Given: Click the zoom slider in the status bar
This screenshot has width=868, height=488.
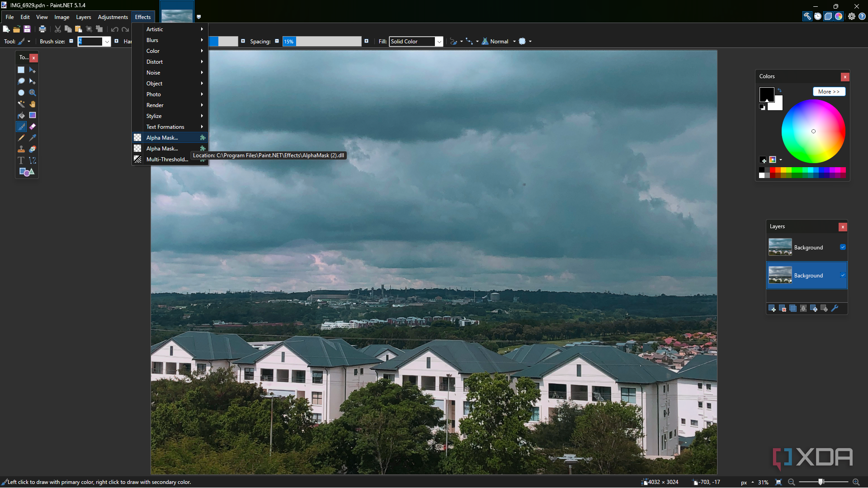Looking at the screenshot, I should pos(821,482).
